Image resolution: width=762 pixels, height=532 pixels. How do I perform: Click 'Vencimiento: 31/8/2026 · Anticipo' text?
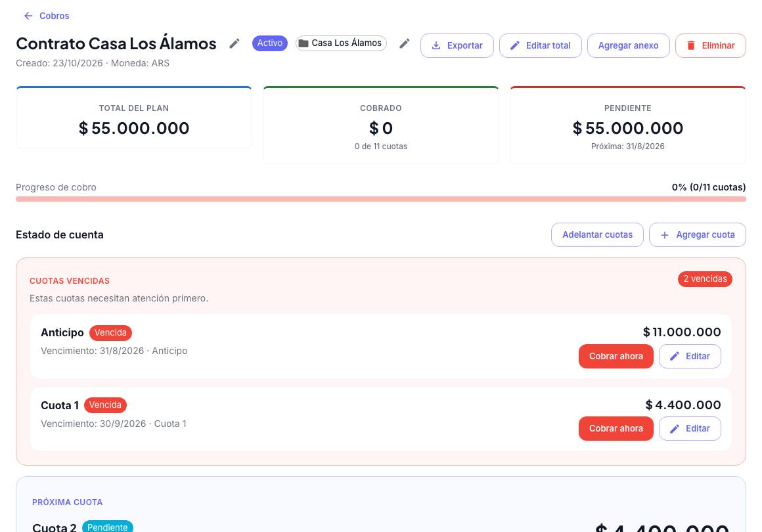pyautogui.click(x=114, y=351)
